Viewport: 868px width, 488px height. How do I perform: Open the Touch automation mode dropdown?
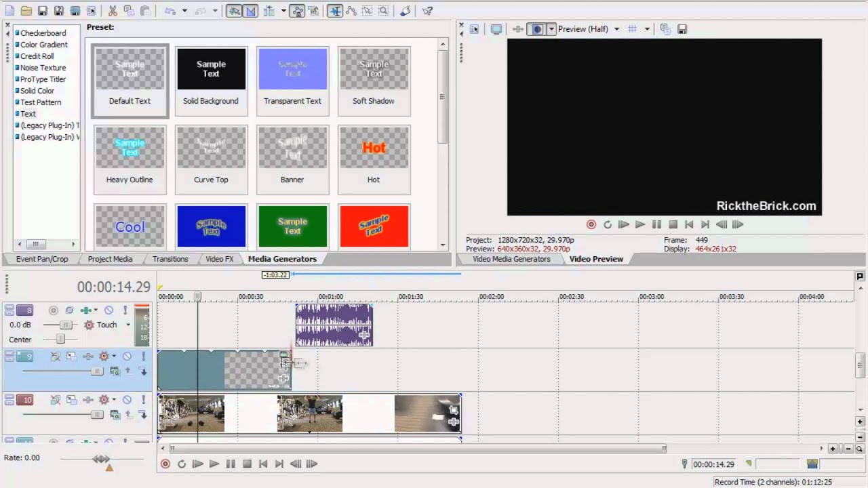pyautogui.click(x=127, y=325)
